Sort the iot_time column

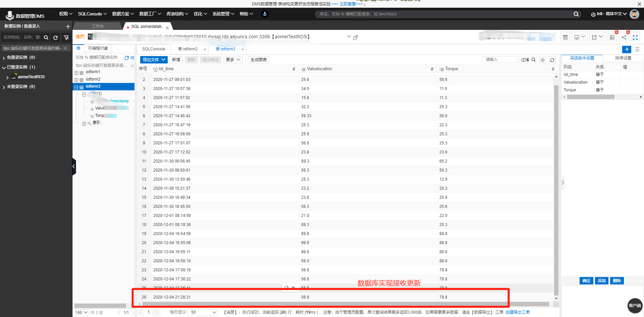[294, 69]
